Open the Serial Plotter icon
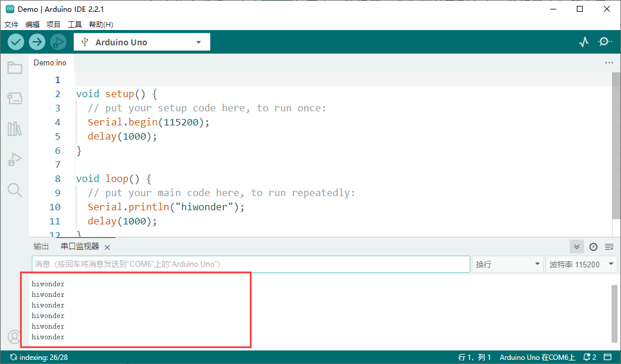Viewport: 621px width, 364px height. pos(583,42)
